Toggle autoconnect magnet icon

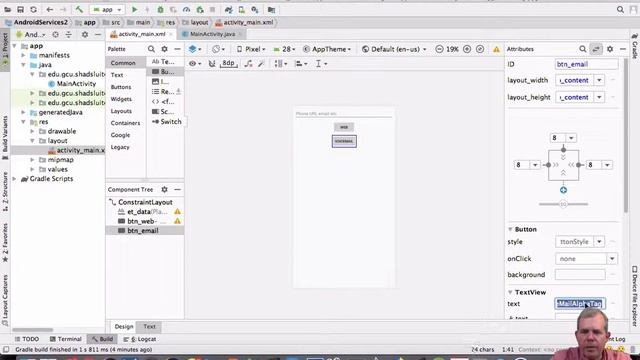click(212, 64)
